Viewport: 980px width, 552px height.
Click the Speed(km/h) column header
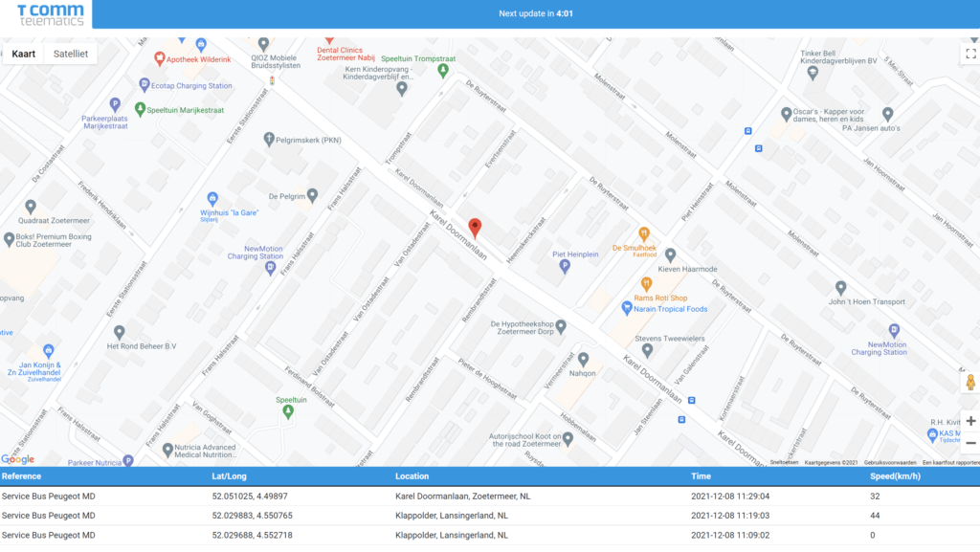pyautogui.click(x=896, y=475)
